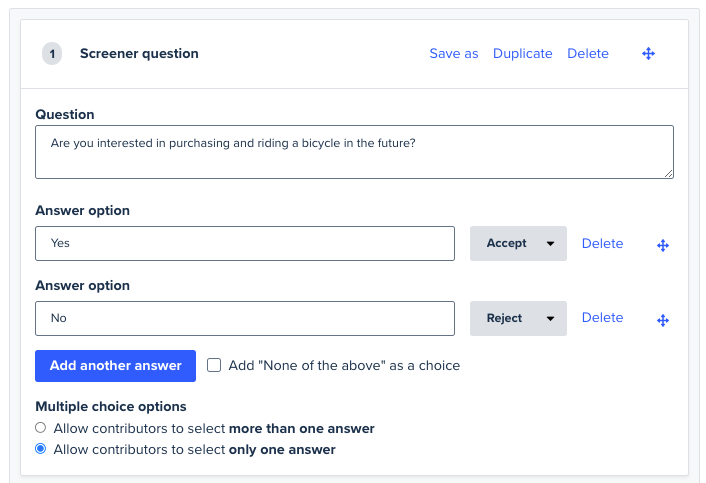
Task: Click the No answer option field
Action: (245, 318)
